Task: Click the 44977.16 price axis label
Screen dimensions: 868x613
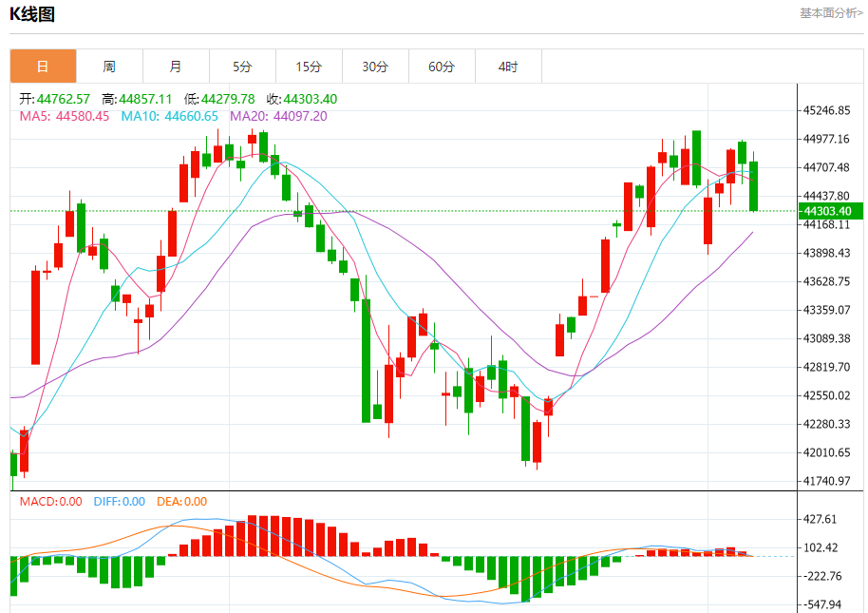Action: coord(826,139)
